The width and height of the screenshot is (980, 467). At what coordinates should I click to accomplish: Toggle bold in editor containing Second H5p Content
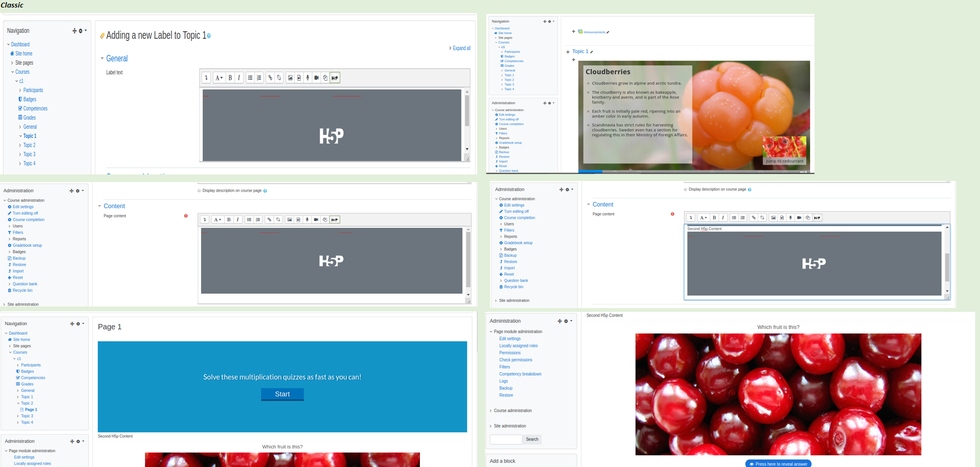(x=714, y=218)
